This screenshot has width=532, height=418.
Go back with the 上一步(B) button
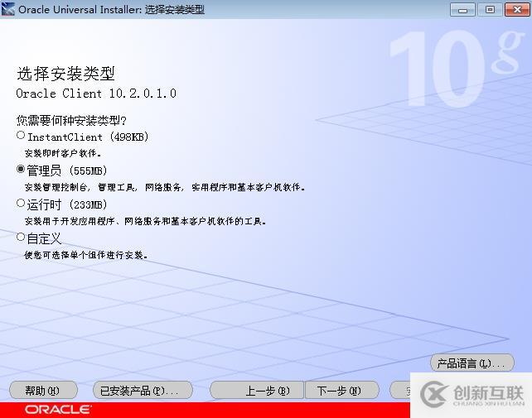257,391
